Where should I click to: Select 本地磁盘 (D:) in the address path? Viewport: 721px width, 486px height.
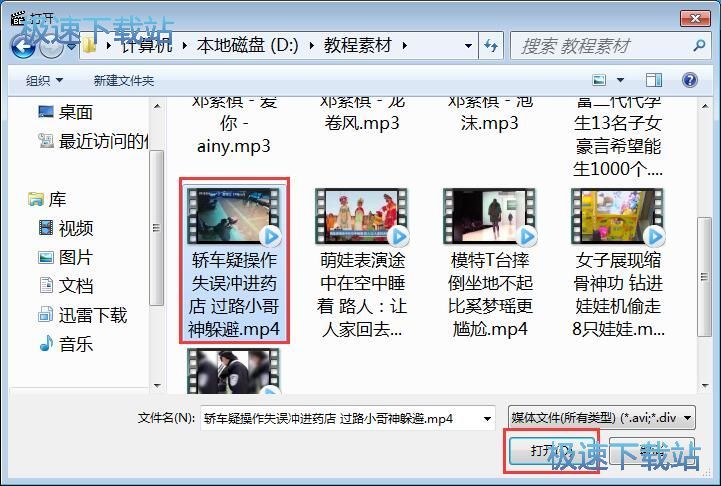247,46
